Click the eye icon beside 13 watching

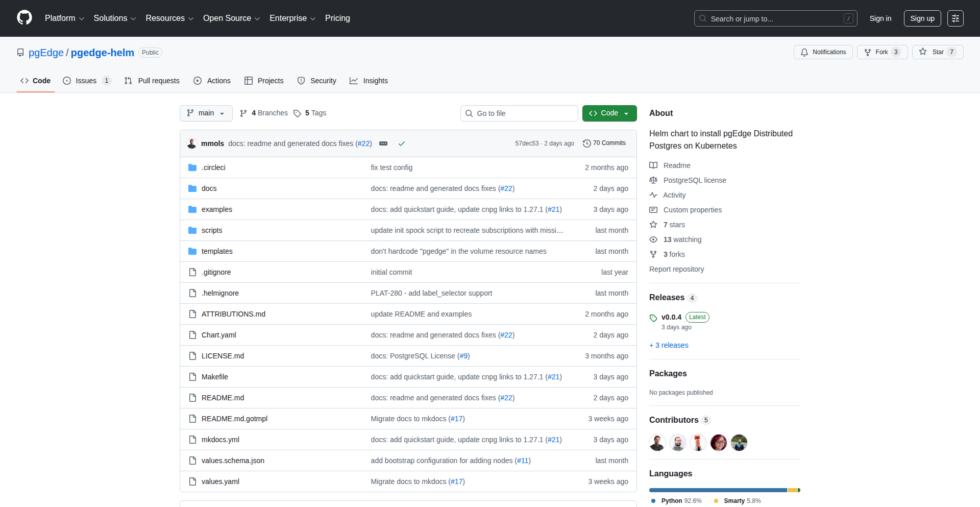pos(653,239)
